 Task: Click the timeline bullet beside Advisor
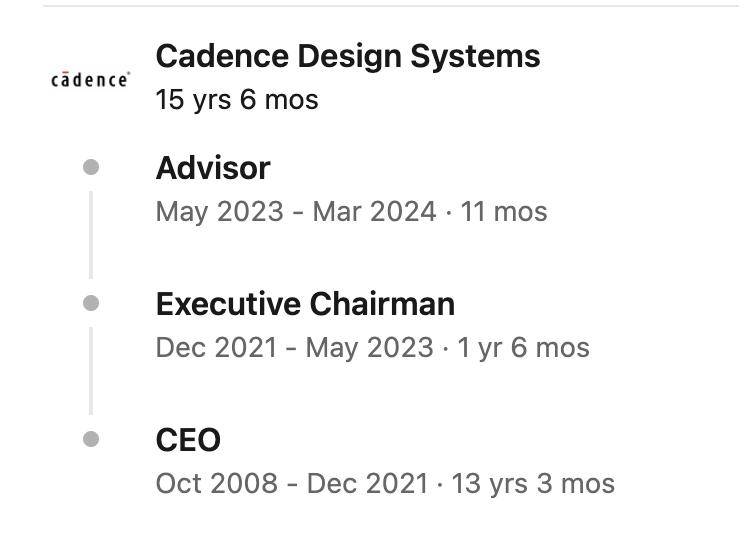tap(91, 167)
